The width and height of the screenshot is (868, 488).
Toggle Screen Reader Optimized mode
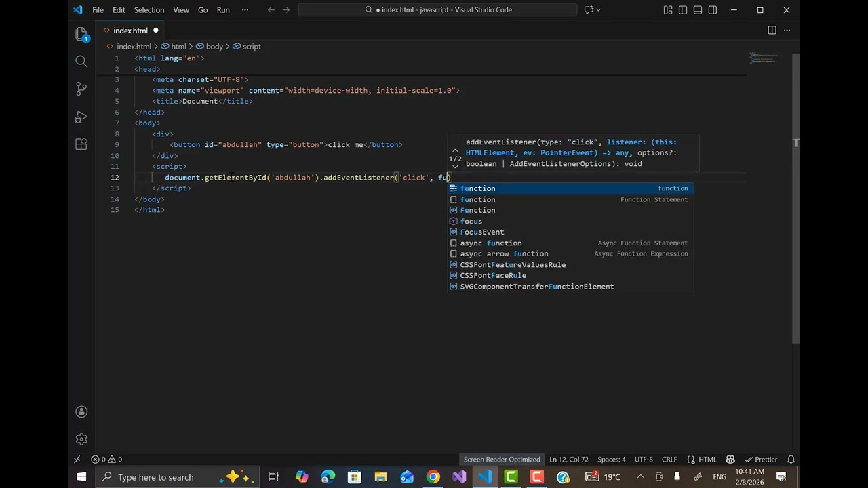point(502,459)
